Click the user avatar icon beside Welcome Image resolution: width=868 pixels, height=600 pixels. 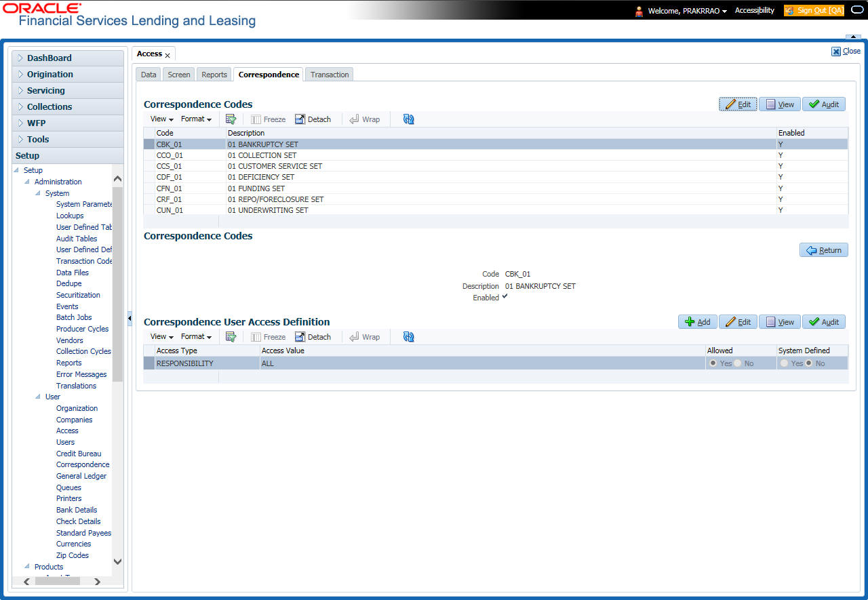[x=639, y=11]
